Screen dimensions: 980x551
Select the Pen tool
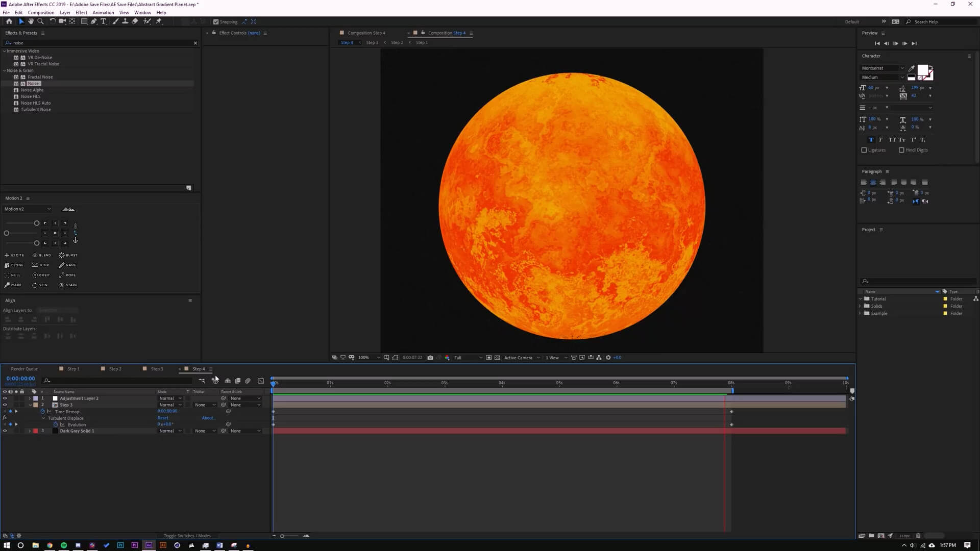tap(94, 21)
